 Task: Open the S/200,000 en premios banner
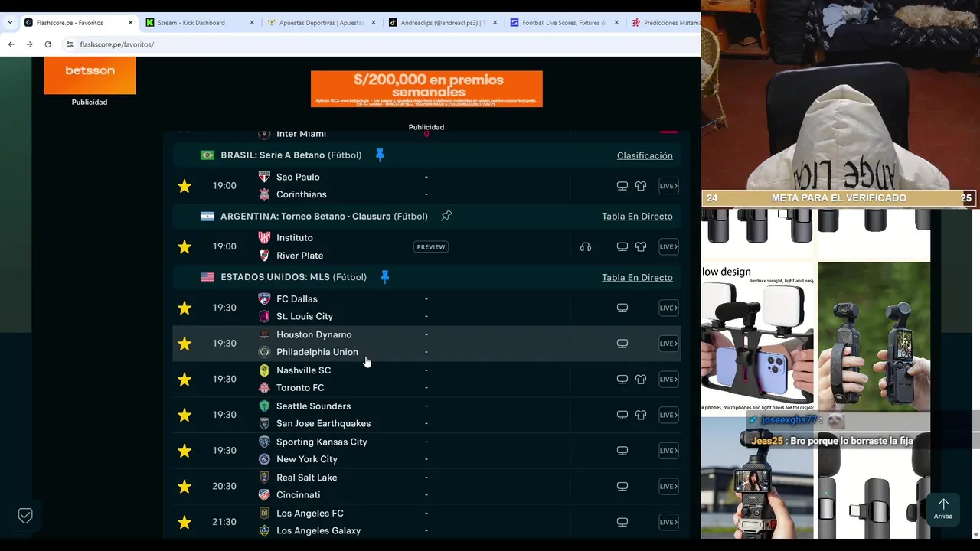(x=426, y=89)
